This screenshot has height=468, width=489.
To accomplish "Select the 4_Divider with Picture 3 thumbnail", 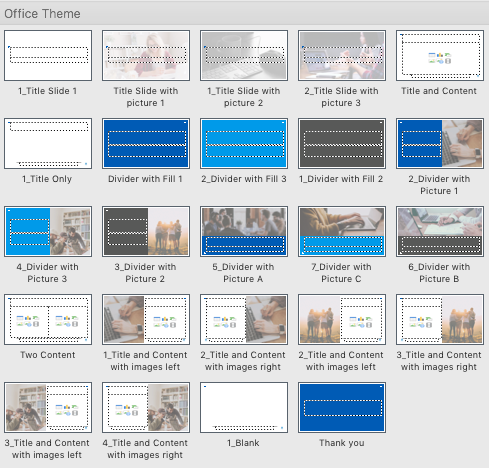I will point(48,231).
